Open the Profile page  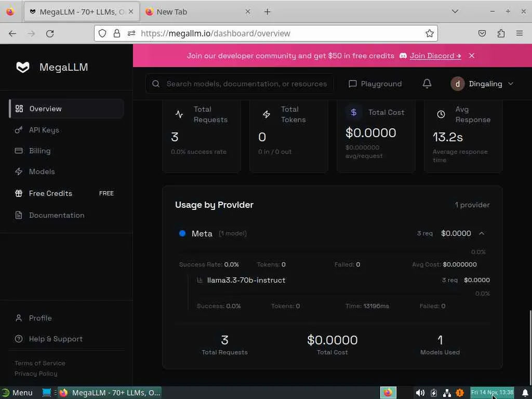pyautogui.click(x=41, y=318)
